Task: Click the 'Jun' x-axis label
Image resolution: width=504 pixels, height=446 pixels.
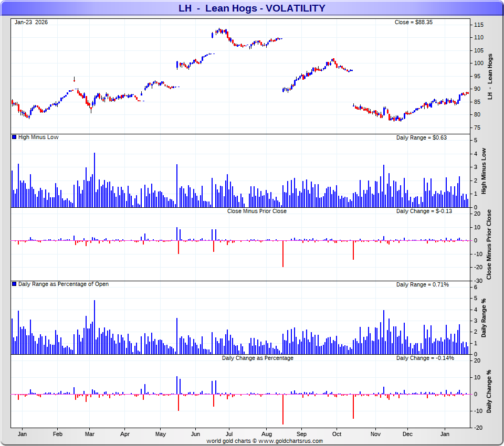Action: 195,434
